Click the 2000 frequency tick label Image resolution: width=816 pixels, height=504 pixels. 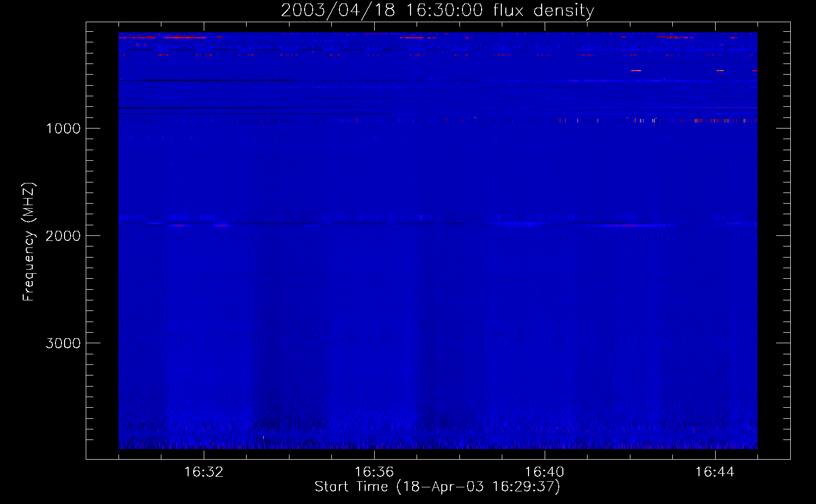tap(63, 236)
